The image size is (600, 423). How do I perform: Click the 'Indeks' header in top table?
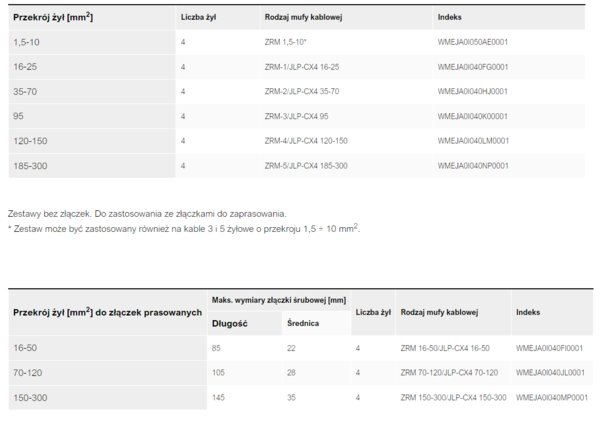[x=449, y=17]
